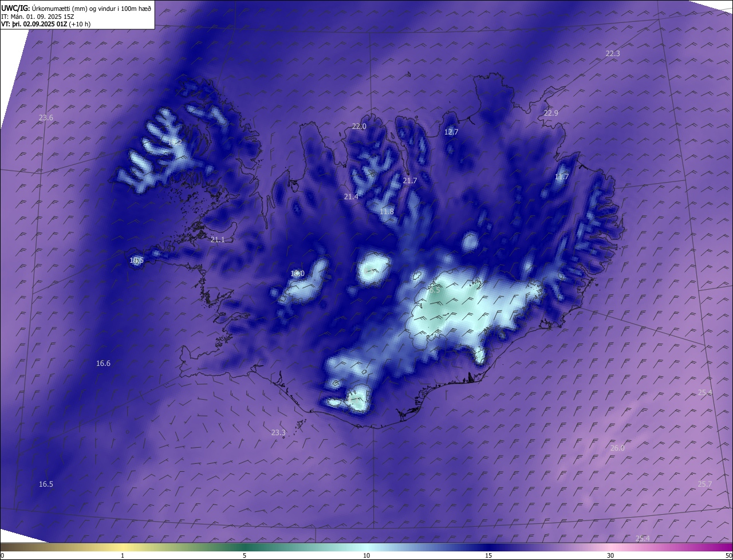Image resolution: width=733 pixels, height=560 pixels.
Task: Click the colour scale label 30
Action: coord(610,555)
